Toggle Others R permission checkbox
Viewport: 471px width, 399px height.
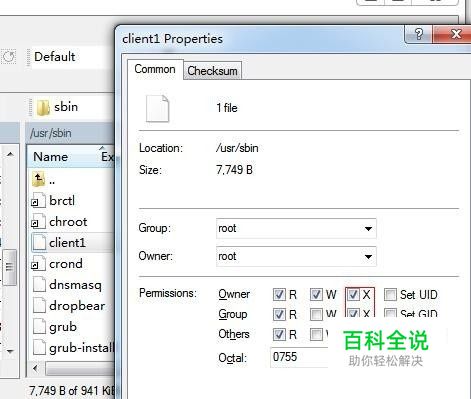279,334
